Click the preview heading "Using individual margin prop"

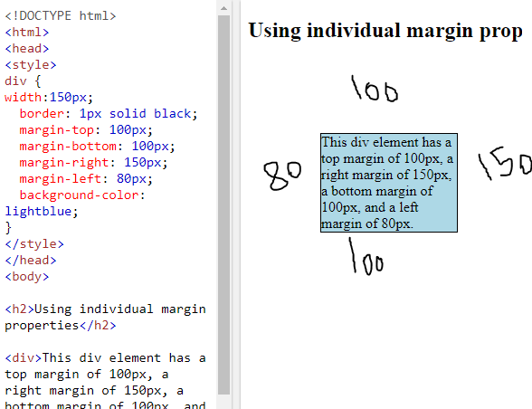pos(385,31)
